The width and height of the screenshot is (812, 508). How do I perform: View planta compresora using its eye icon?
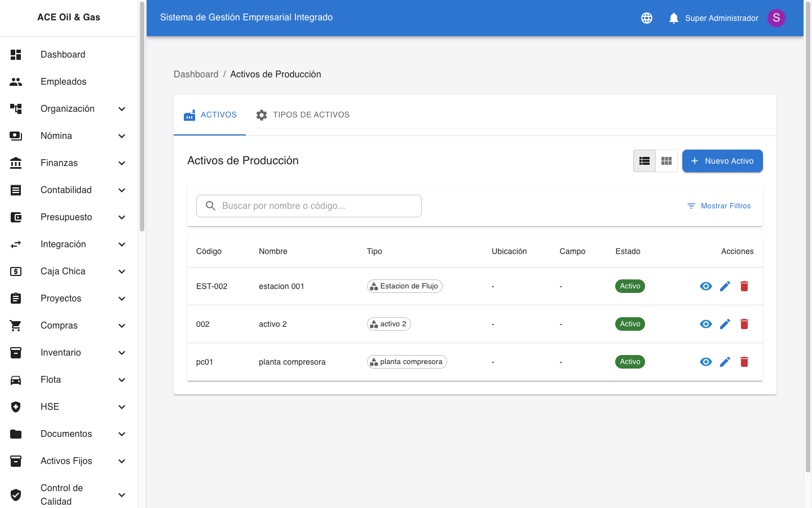point(705,362)
